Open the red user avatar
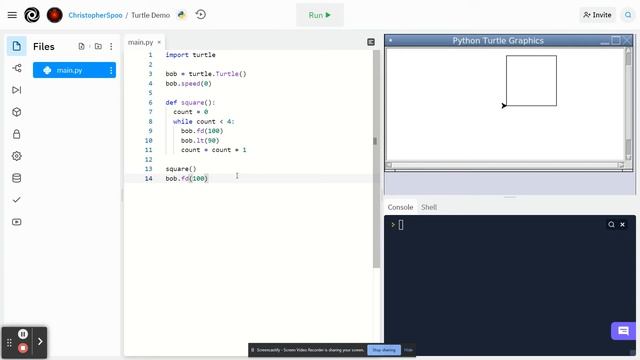This screenshot has height=360, width=640. point(55,15)
